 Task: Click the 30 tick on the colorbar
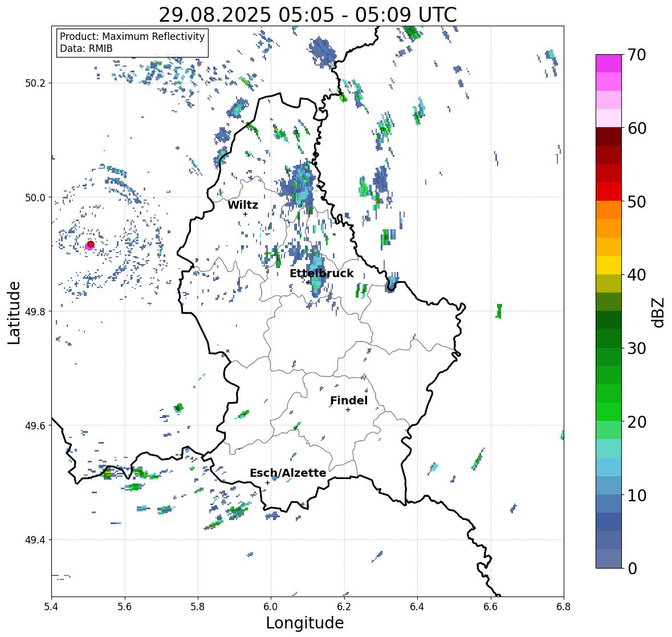(637, 348)
